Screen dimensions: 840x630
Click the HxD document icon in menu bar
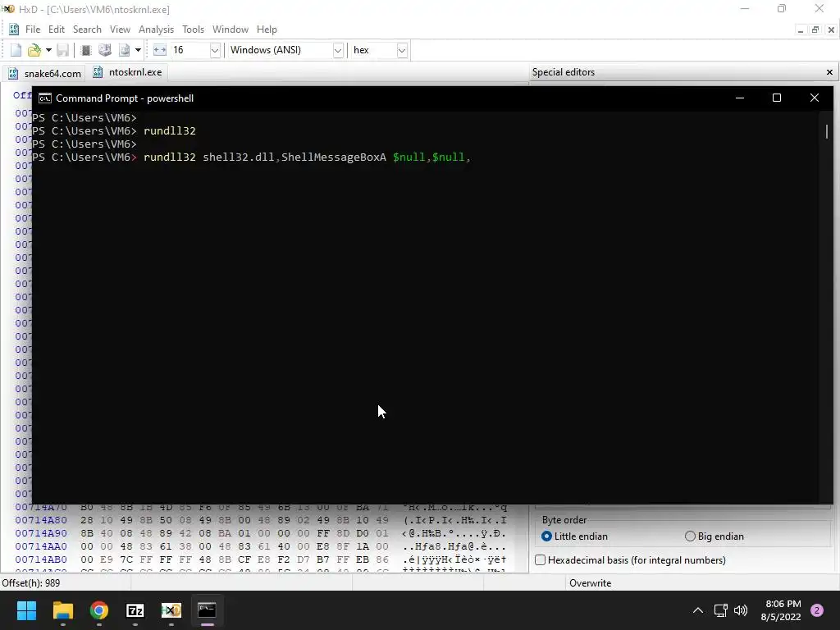pos(14,30)
